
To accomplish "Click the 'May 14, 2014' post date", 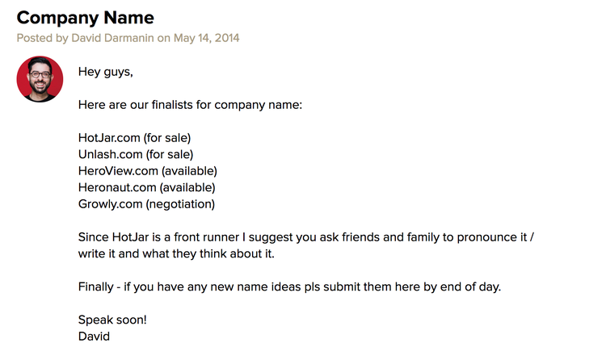I will pyautogui.click(x=206, y=38).
